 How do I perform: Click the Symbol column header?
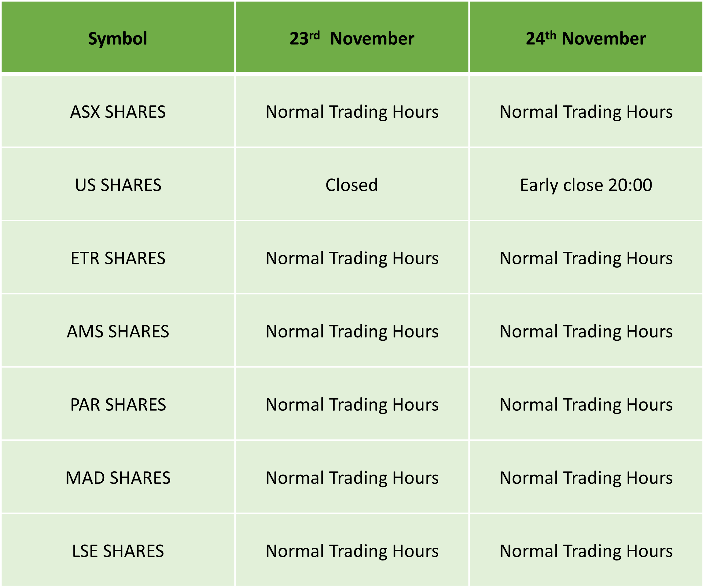click(x=118, y=37)
